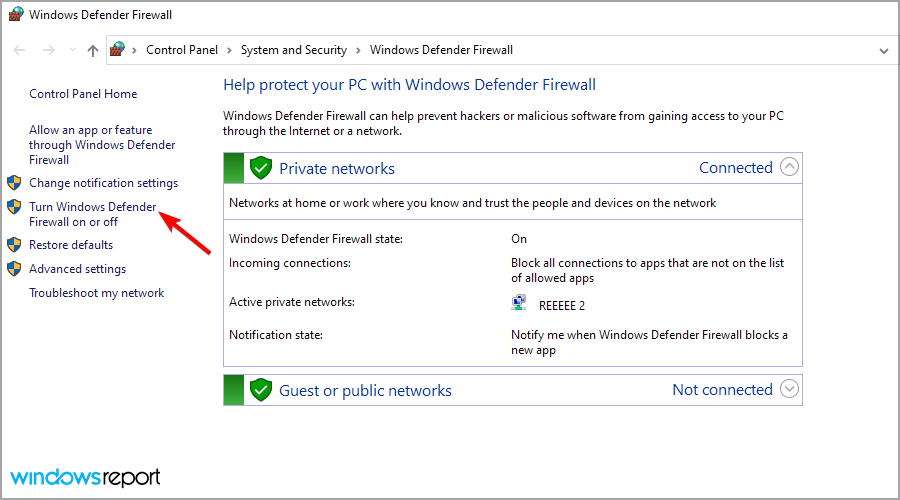Click green check shield of Guest networks
The image size is (900, 500).
(261, 390)
